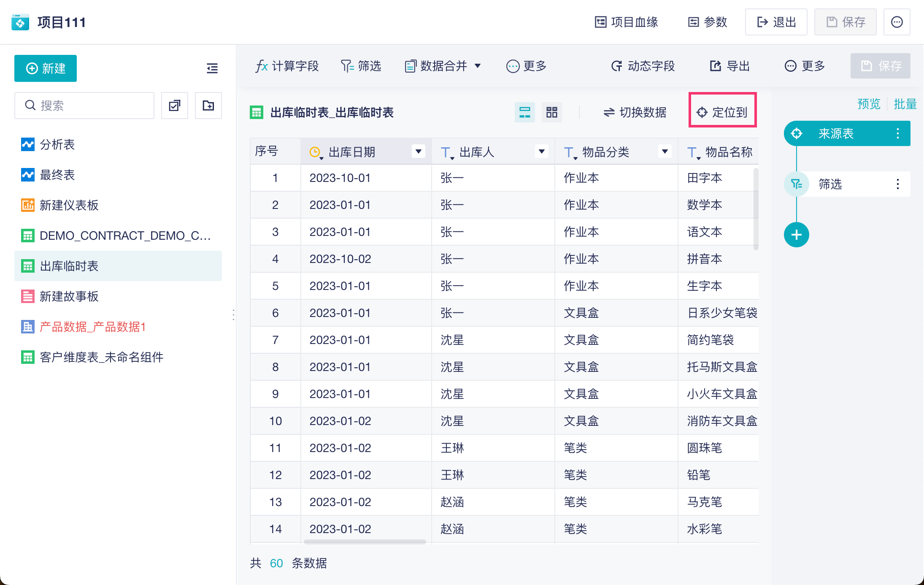Click the new folder icon

tap(208, 106)
